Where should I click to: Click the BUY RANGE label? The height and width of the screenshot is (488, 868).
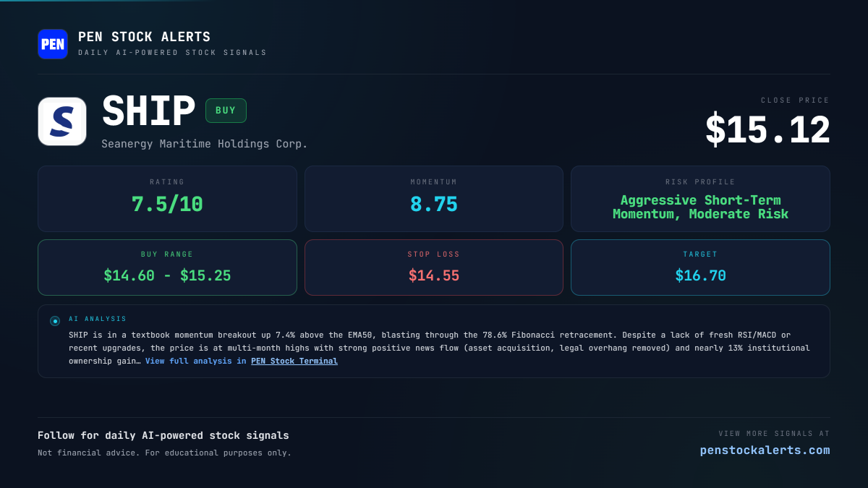coord(167,254)
